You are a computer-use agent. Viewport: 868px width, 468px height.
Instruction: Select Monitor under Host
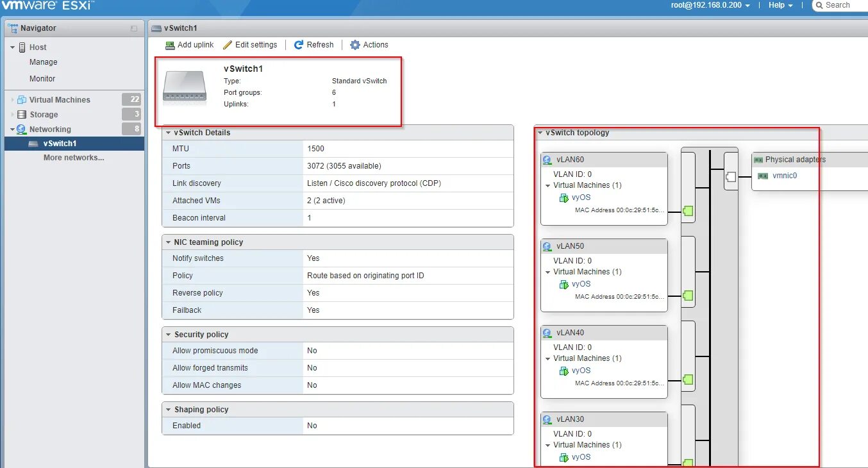point(42,79)
